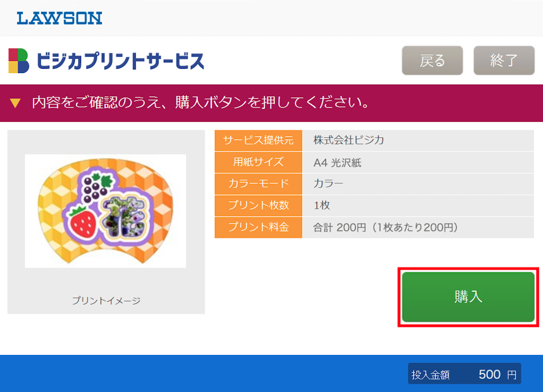The image size is (543, 392).
Task: Click the ビジカ colorful B logo icon
Action: click(x=19, y=60)
